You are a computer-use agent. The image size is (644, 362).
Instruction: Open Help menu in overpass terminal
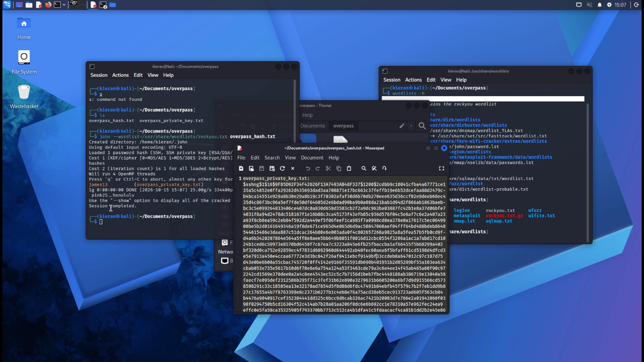(x=168, y=75)
